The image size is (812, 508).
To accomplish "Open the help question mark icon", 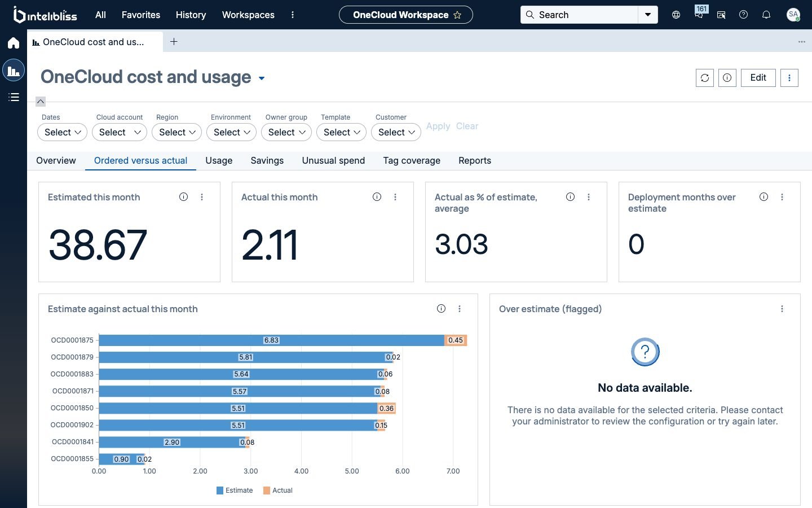I will coord(744,15).
